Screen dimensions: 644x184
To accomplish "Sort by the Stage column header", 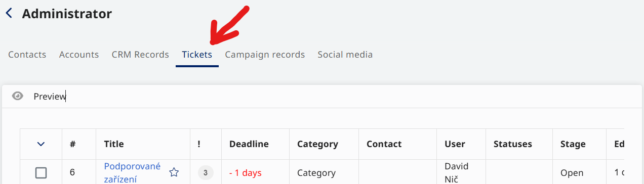I will pos(573,144).
